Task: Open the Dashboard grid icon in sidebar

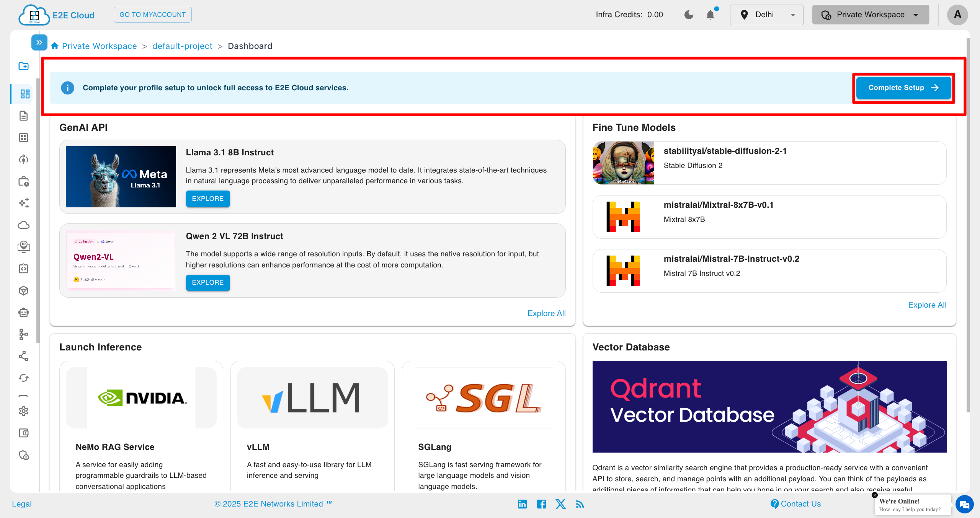Action: [25, 94]
